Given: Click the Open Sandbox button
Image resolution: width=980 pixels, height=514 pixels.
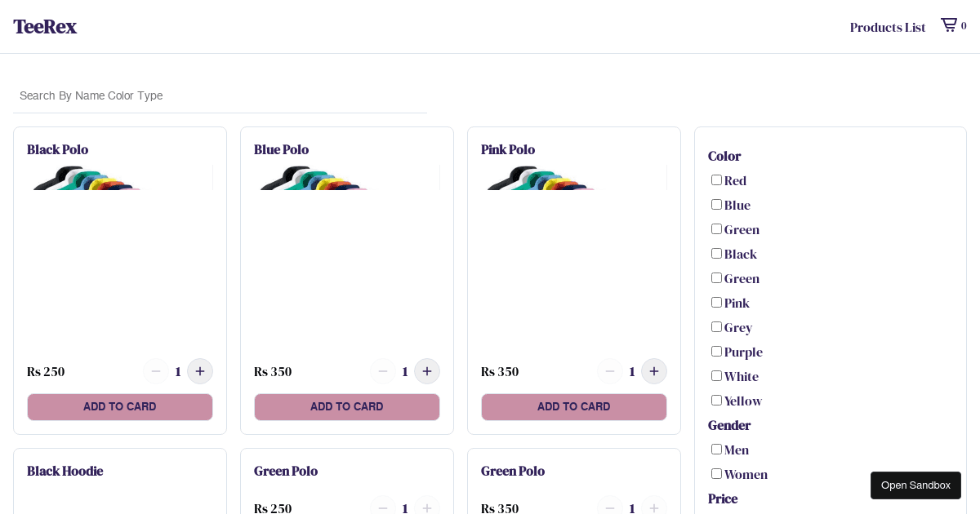Looking at the screenshot, I should [915, 485].
